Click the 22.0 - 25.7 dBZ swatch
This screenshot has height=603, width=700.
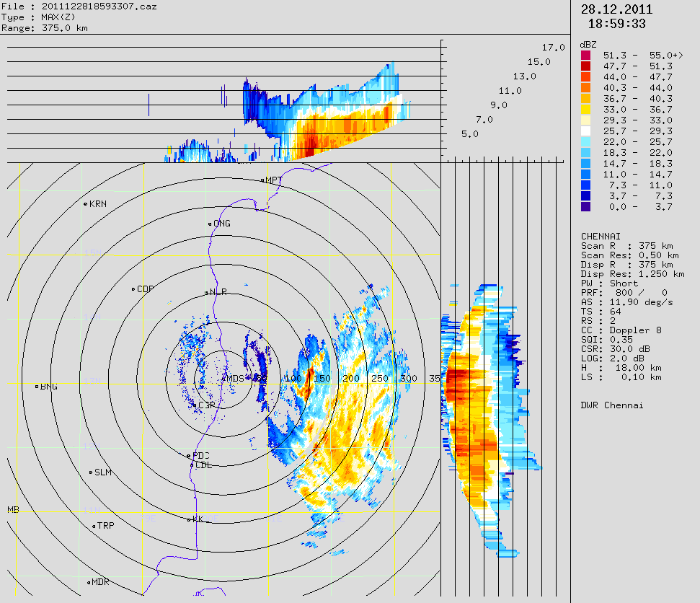[585, 142]
